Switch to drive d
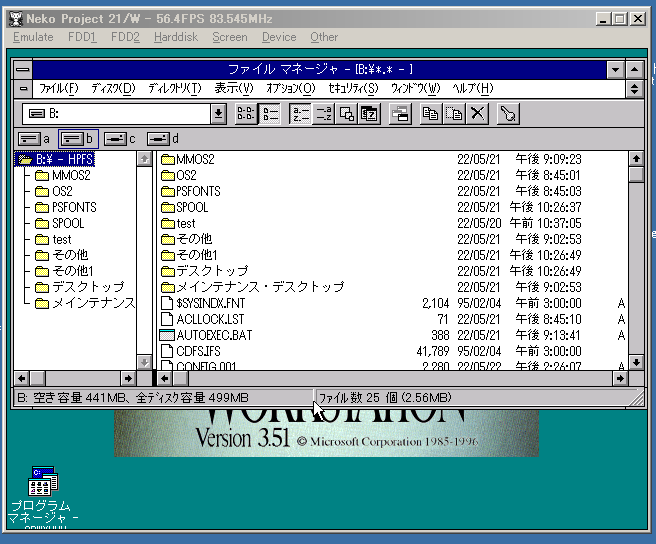This screenshot has width=656, height=544. pyautogui.click(x=163, y=139)
